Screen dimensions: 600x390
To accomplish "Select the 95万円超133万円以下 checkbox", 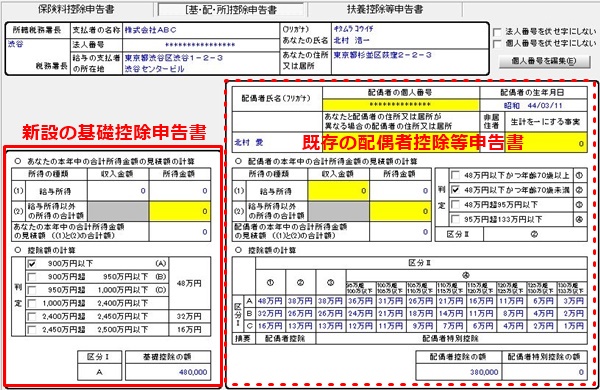I will (x=455, y=219).
